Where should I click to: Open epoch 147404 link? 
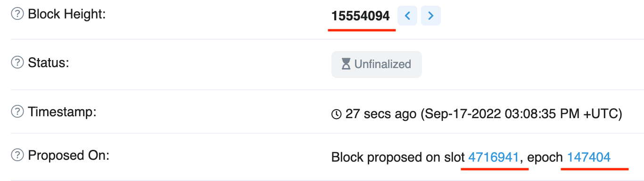point(589,157)
